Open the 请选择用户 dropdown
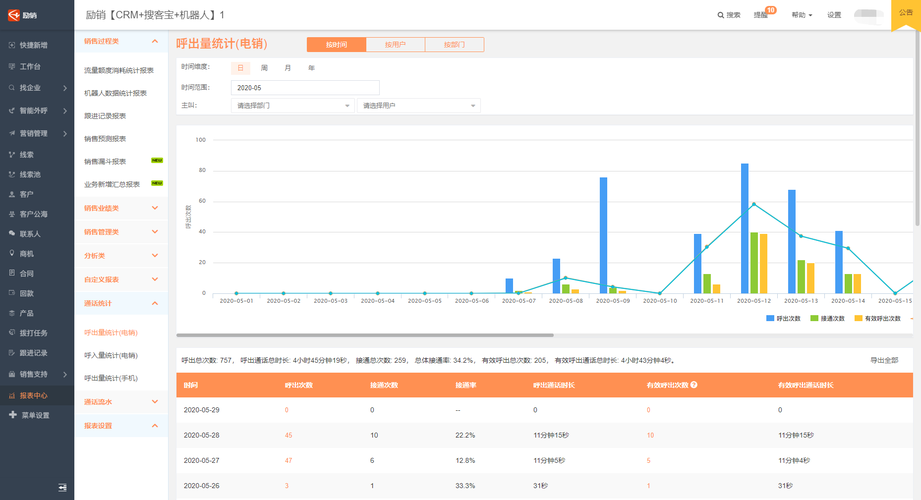Viewport: 921px width, 500px height. pos(419,106)
